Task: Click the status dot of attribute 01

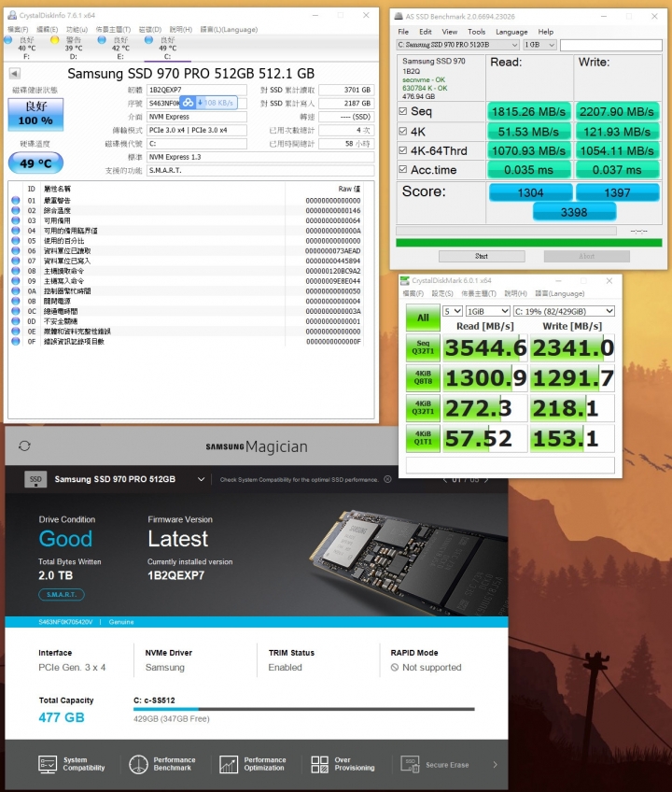Action: pos(16,201)
